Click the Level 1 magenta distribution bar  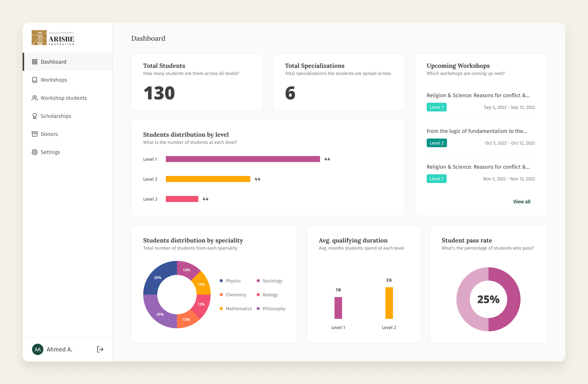pos(243,159)
